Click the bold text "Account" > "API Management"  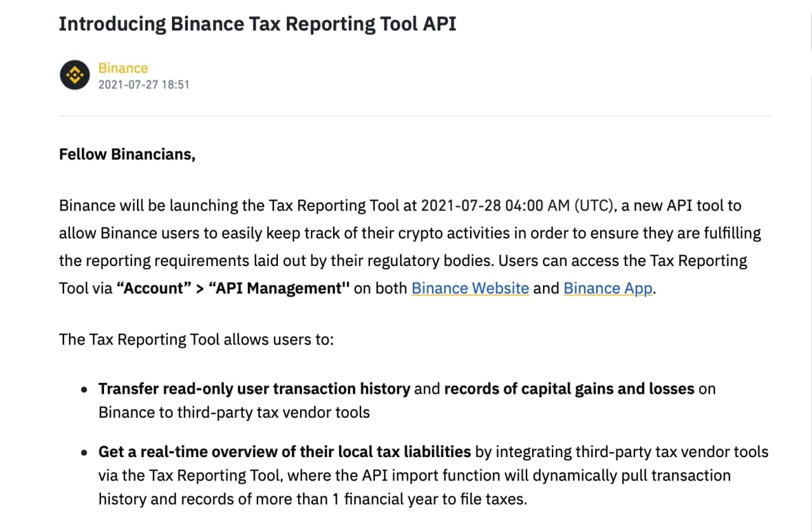(x=233, y=288)
